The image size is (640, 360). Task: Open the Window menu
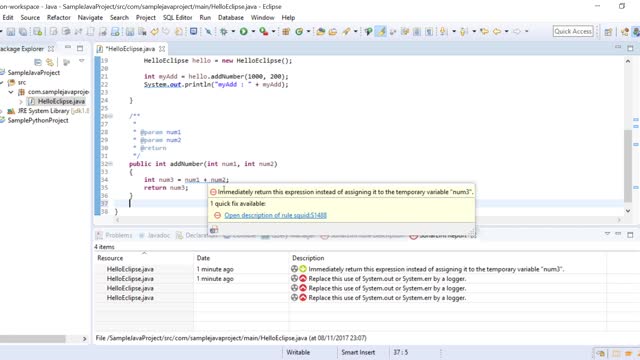click(x=262, y=18)
